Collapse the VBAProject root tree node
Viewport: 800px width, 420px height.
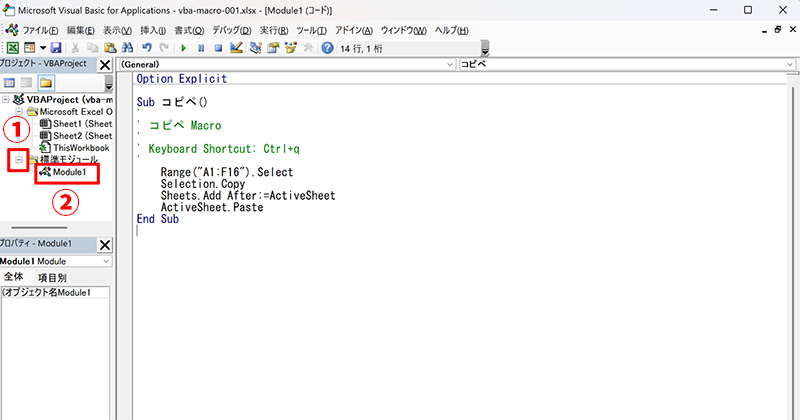tap(7, 100)
